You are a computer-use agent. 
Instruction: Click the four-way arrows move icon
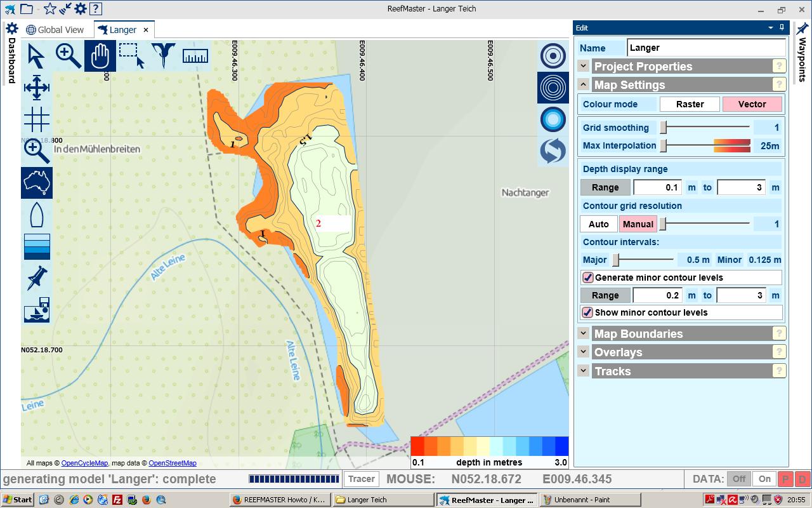coord(37,88)
